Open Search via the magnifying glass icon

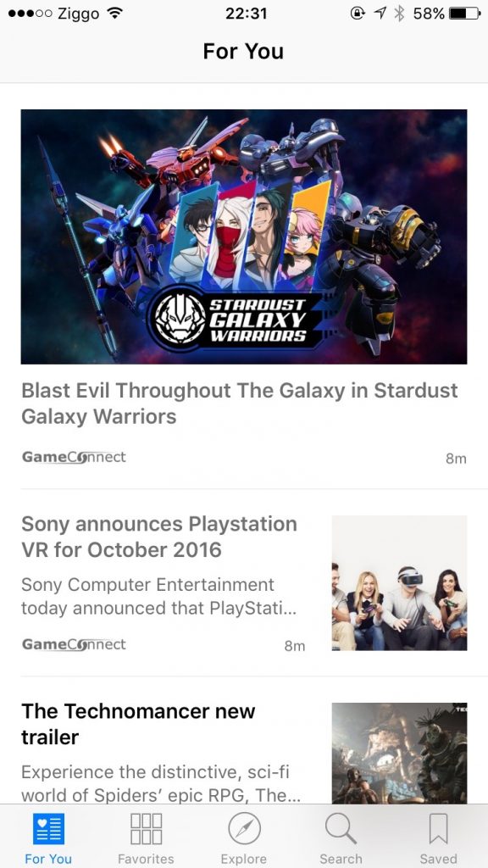coord(341,829)
